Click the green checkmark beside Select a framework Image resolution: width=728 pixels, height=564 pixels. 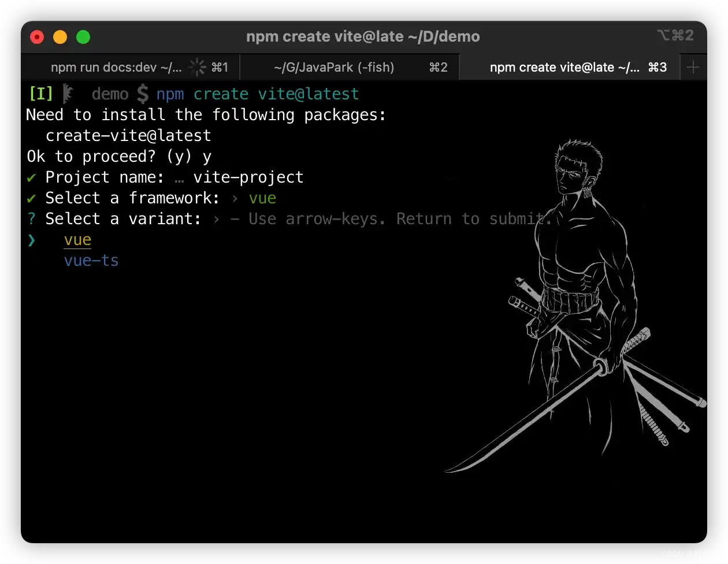31,198
